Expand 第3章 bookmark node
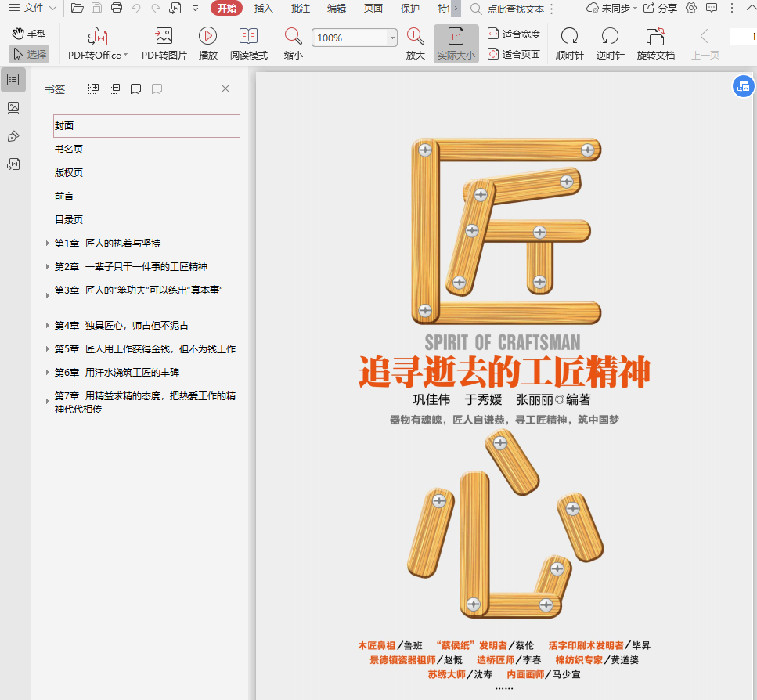757x700 pixels. pyautogui.click(x=47, y=295)
